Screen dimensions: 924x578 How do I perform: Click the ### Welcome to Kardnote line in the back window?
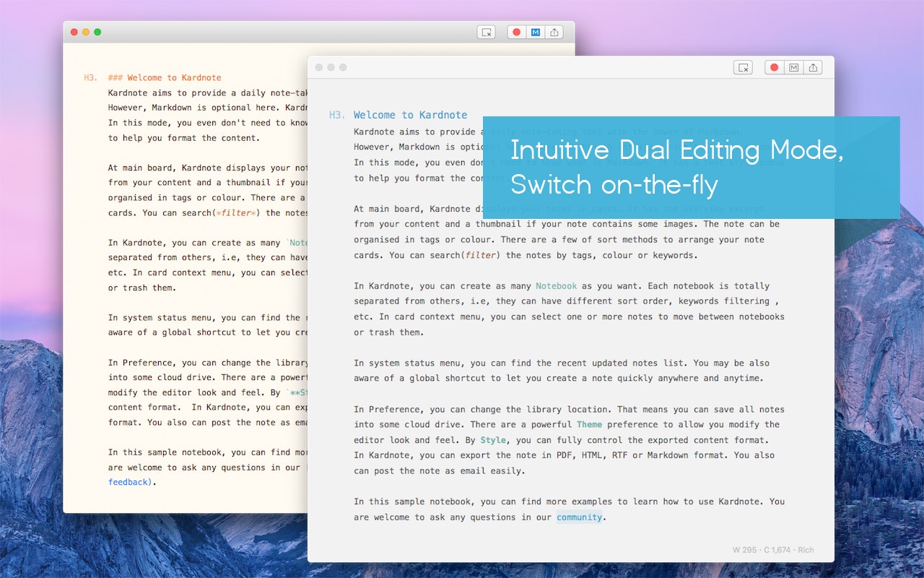pos(165,77)
